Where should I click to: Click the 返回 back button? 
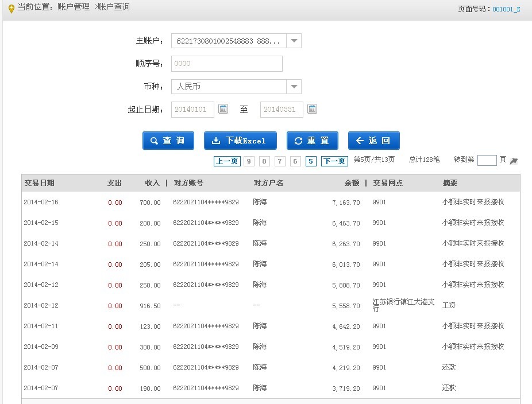(x=373, y=141)
